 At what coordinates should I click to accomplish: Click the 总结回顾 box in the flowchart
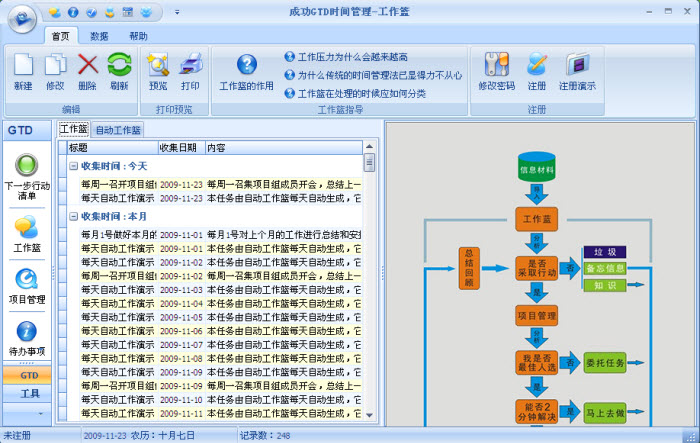469,268
